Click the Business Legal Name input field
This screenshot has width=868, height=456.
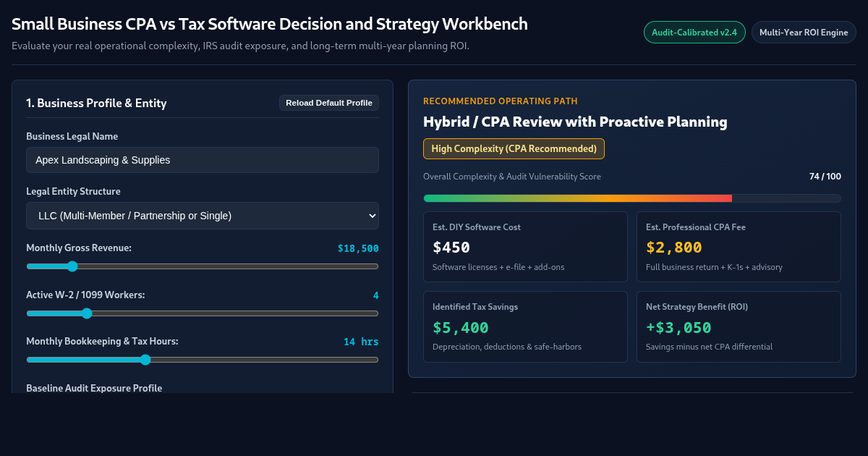pyautogui.click(x=203, y=160)
